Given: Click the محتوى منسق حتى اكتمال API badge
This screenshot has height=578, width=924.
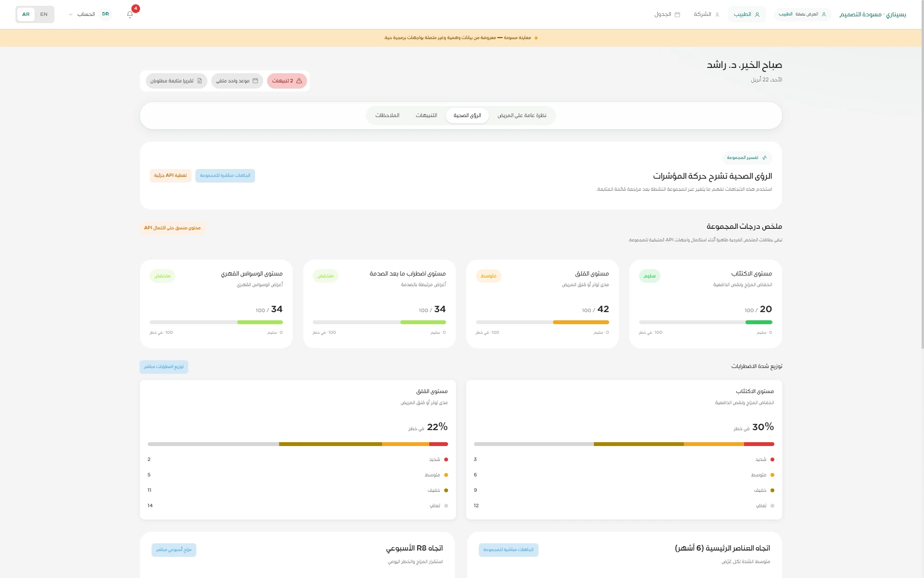Looking at the screenshot, I should point(172,228).
